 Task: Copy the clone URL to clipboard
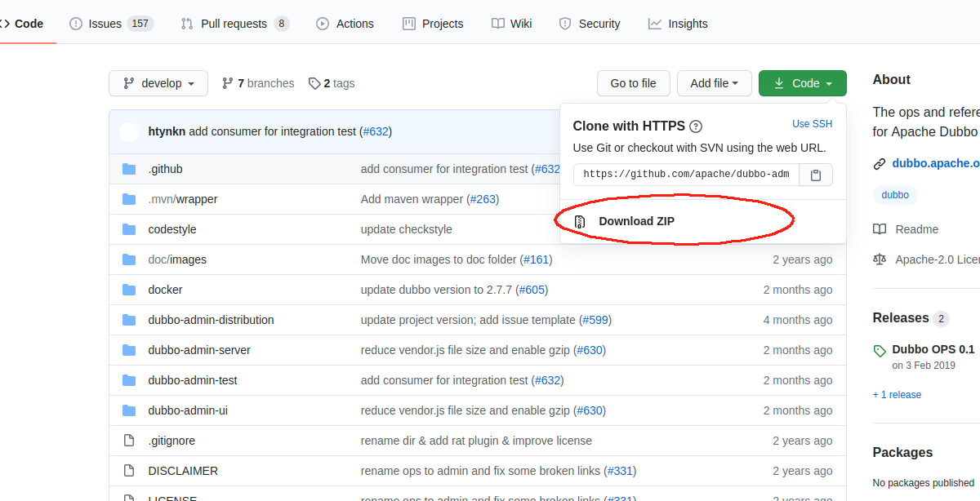[x=815, y=175]
